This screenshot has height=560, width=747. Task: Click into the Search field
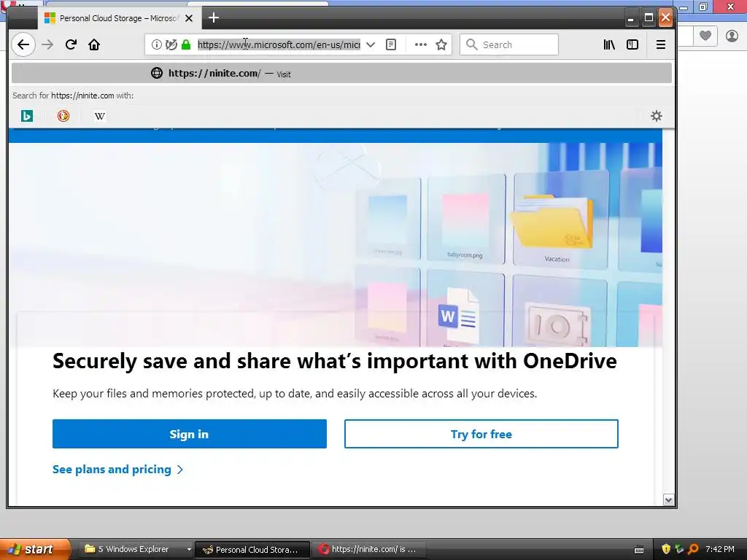point(508,44)
